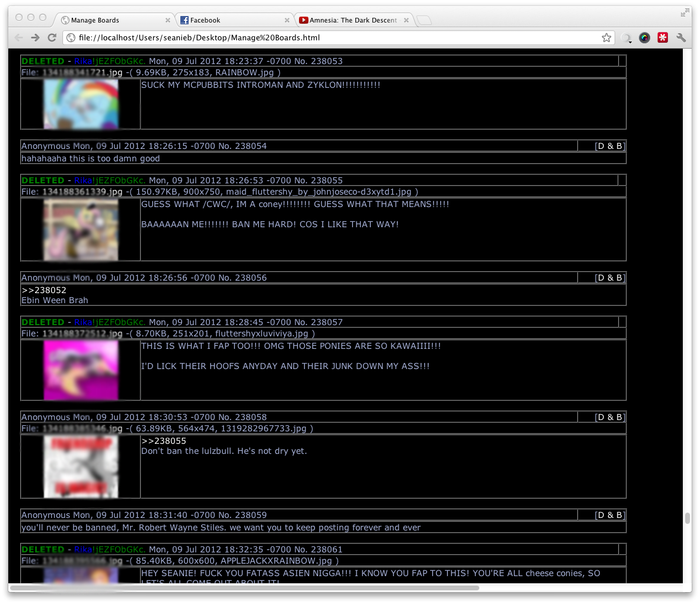This screenshot has height=604, width=700.
Task: Click the post text starting "you'll never be banned"
Action: [221, 527]
